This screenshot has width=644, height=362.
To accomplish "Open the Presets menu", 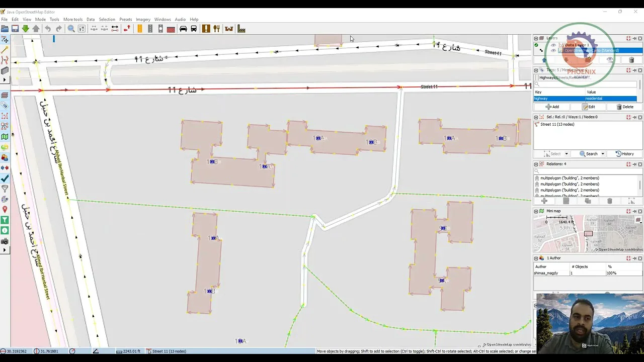I will coord(126,20).
